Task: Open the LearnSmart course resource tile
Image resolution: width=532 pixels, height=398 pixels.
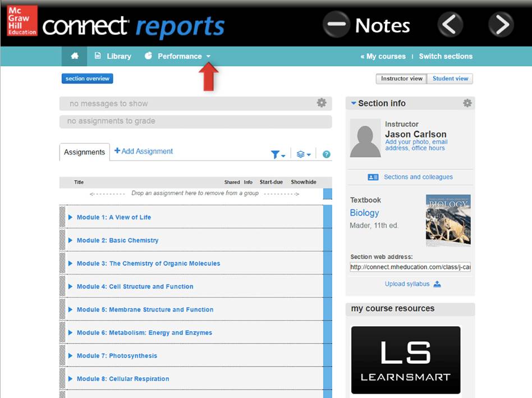Action: [406, 360]
